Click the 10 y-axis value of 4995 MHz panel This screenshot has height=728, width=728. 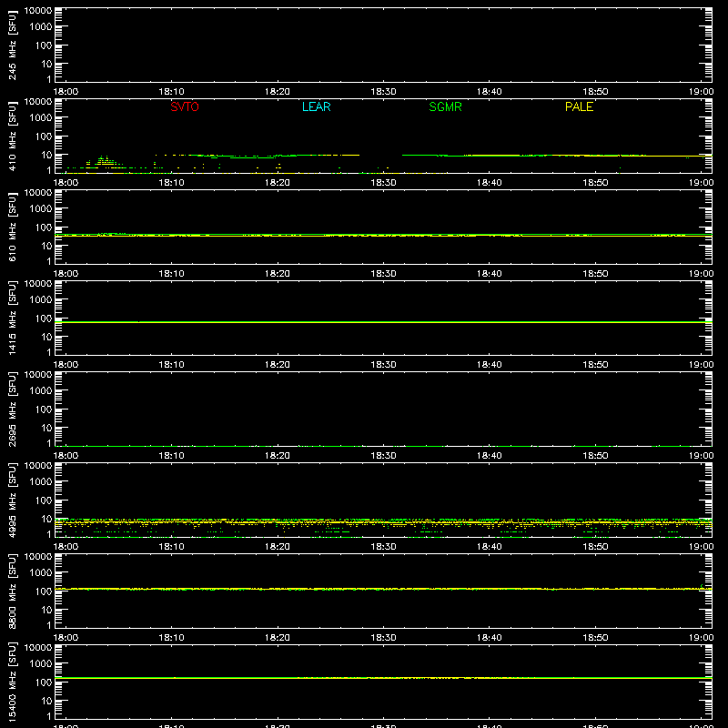pos(46,519)
